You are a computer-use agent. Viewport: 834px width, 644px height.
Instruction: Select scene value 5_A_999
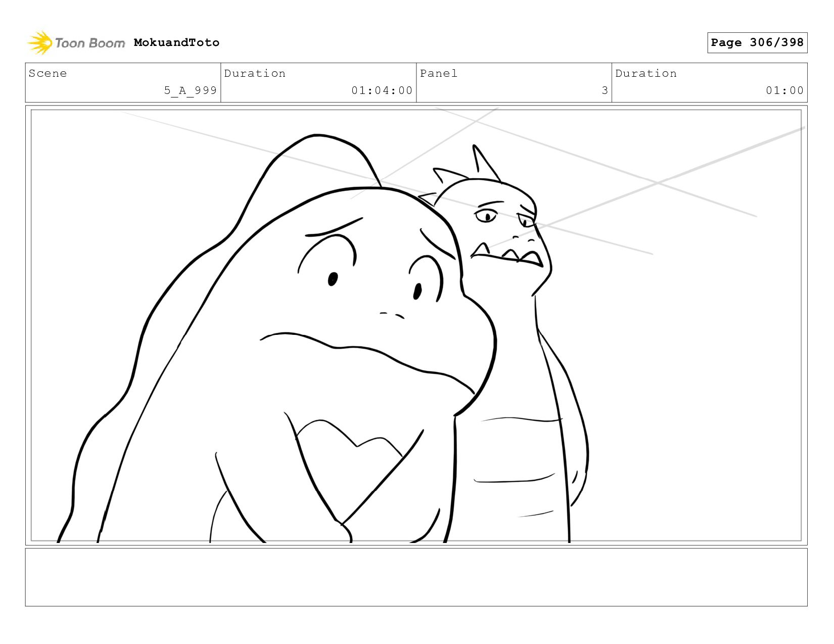(x=190, y=90)
